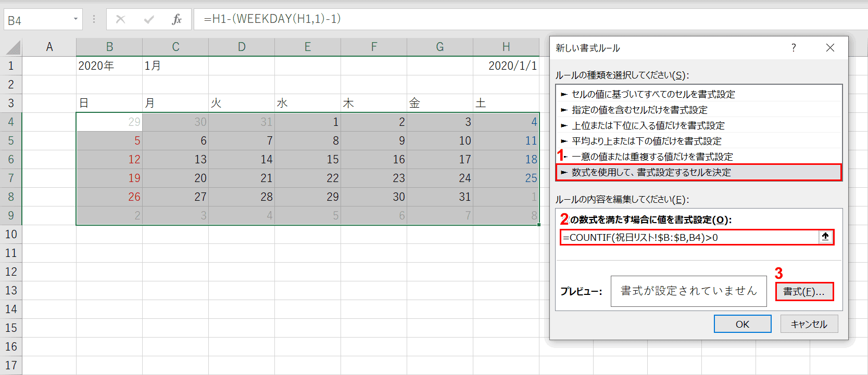The image size is (868, 375).
Task: Click calendar cell showing blue 25
Action: [x=506, y=178]
